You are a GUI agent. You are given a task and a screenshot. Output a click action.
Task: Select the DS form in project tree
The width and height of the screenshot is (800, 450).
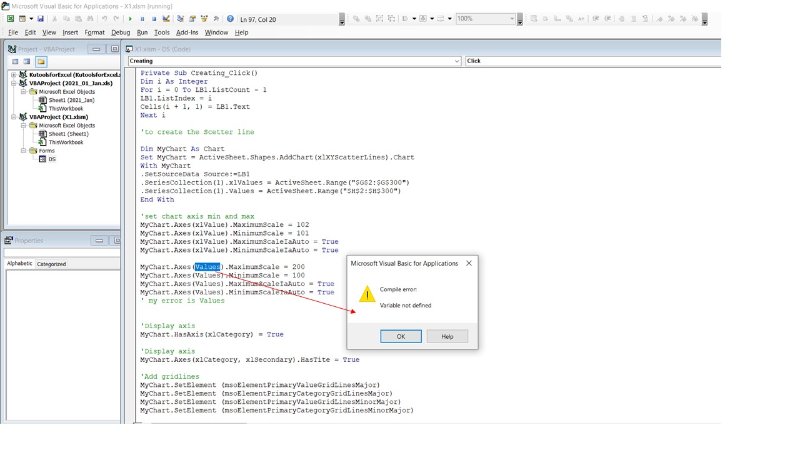[53, 158]
